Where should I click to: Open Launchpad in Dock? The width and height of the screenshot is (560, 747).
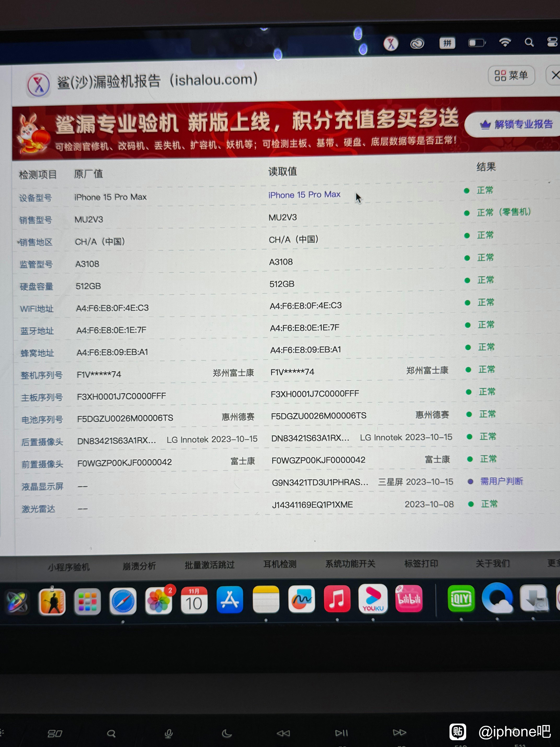(87, 601)
